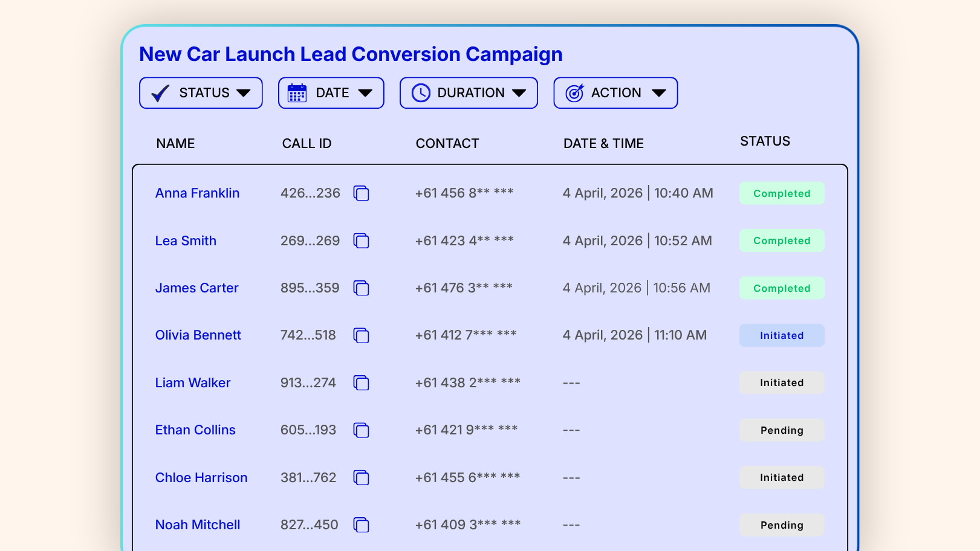Copy call ID 913...274 for Liam Walker
The image size is (980, 551).
point(361,383)
